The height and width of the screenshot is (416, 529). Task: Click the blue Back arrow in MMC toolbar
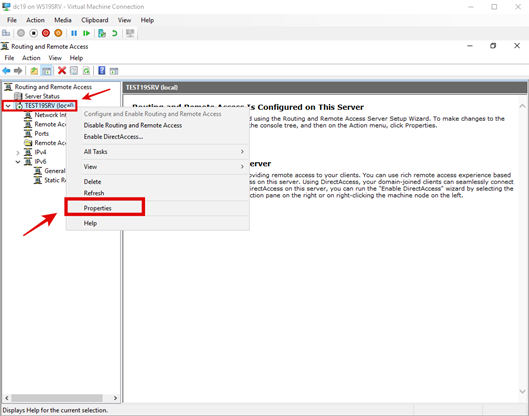tap(6, 71)
